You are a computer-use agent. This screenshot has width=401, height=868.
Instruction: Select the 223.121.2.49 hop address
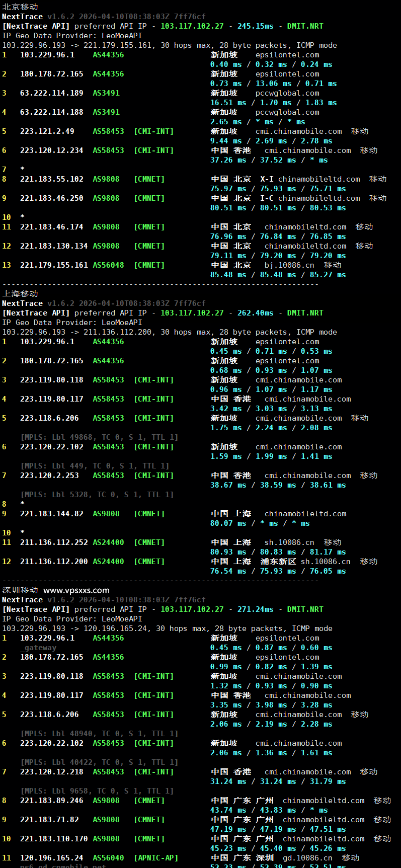(x=47, y=131)
